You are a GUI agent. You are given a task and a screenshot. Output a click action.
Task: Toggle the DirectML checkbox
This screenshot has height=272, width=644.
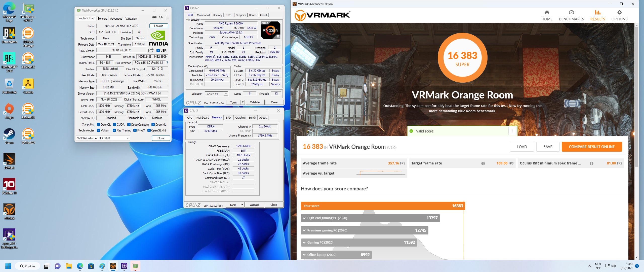pos(153,125)
